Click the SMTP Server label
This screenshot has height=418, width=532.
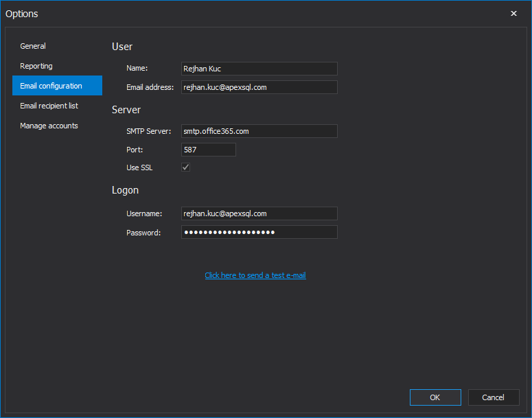tap(148, 131)
